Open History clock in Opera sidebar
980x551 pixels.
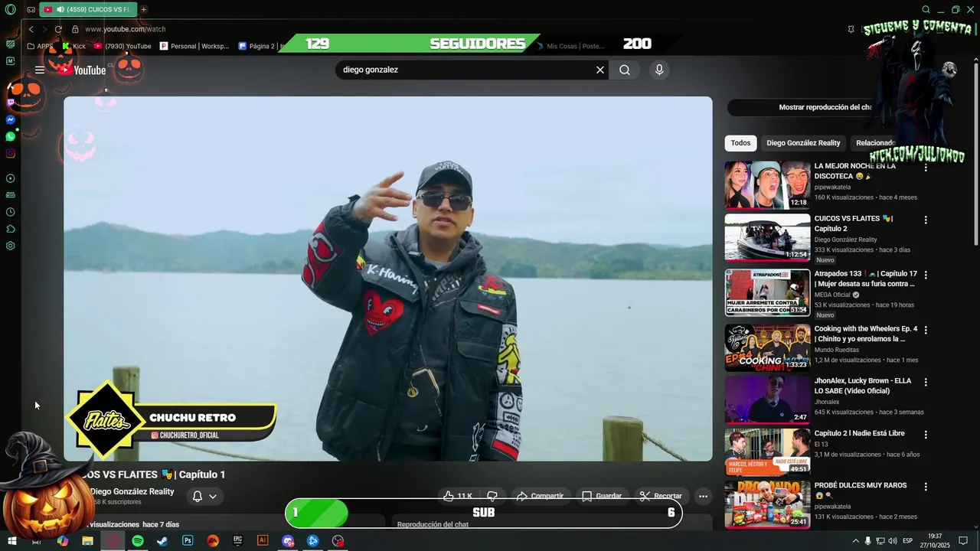coord(10,212)
